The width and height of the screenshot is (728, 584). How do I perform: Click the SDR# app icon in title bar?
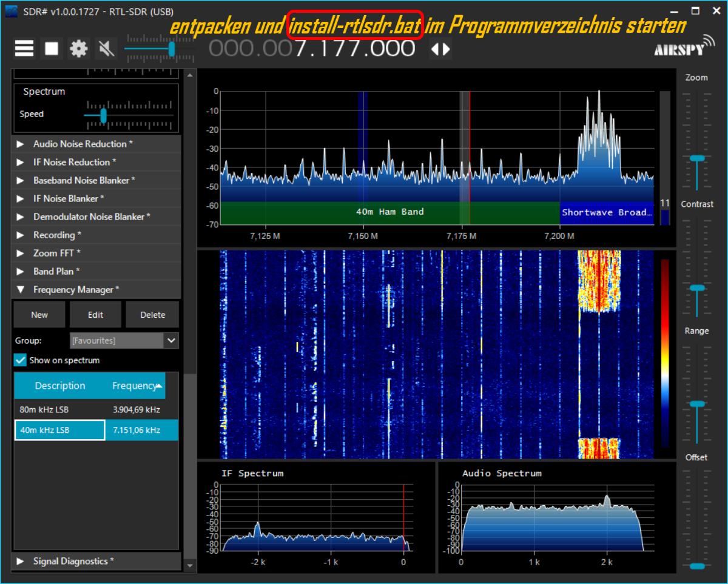(x=11, y=11)
